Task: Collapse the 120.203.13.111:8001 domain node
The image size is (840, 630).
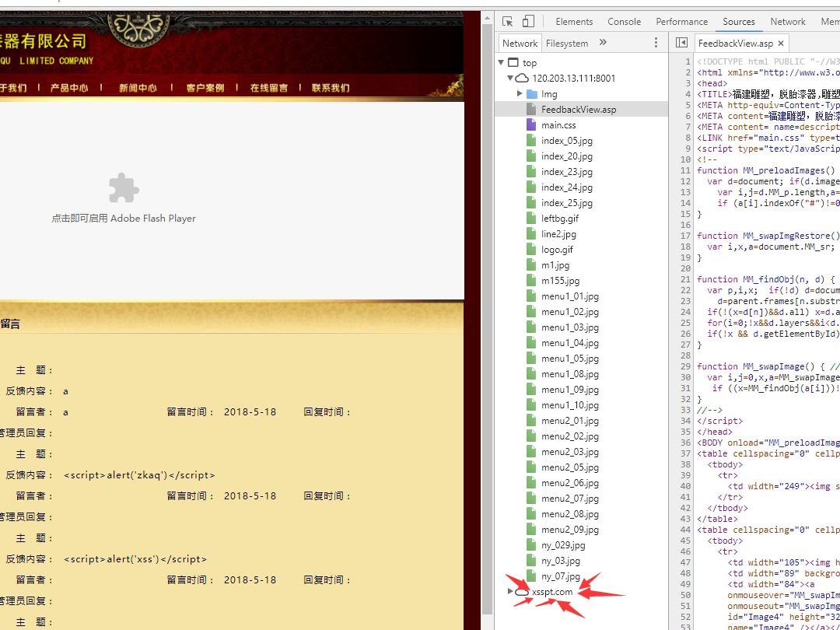Action: click(x=510, y=79)
